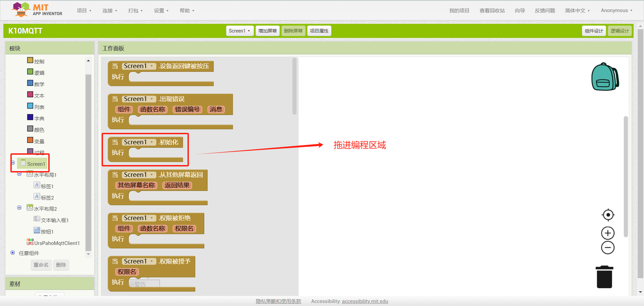Click the workspace vertical scrollbar
644x306 pixels.
[626, 177]
